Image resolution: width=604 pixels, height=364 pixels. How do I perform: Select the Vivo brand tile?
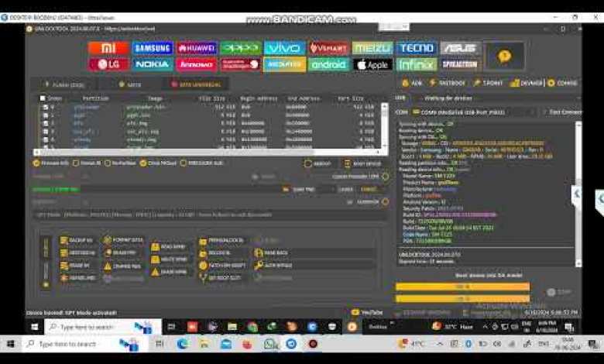click(x=285, y=48)
